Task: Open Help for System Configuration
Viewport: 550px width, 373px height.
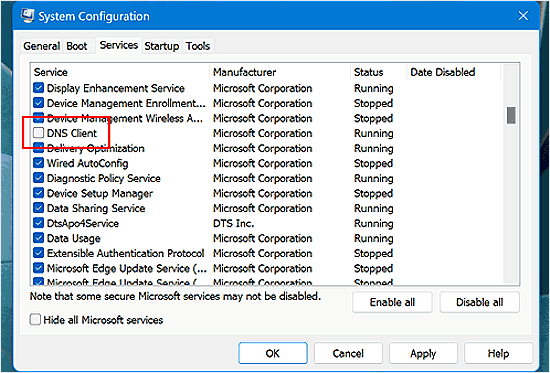Action: point(498,353)
